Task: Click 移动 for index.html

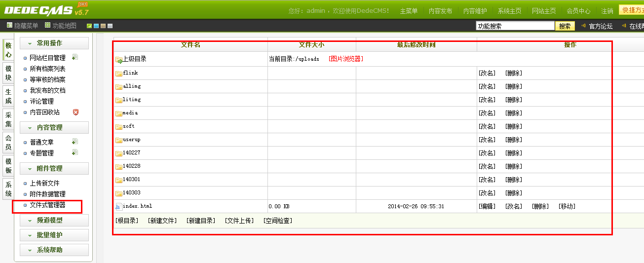Action: [x=567, y=206]
